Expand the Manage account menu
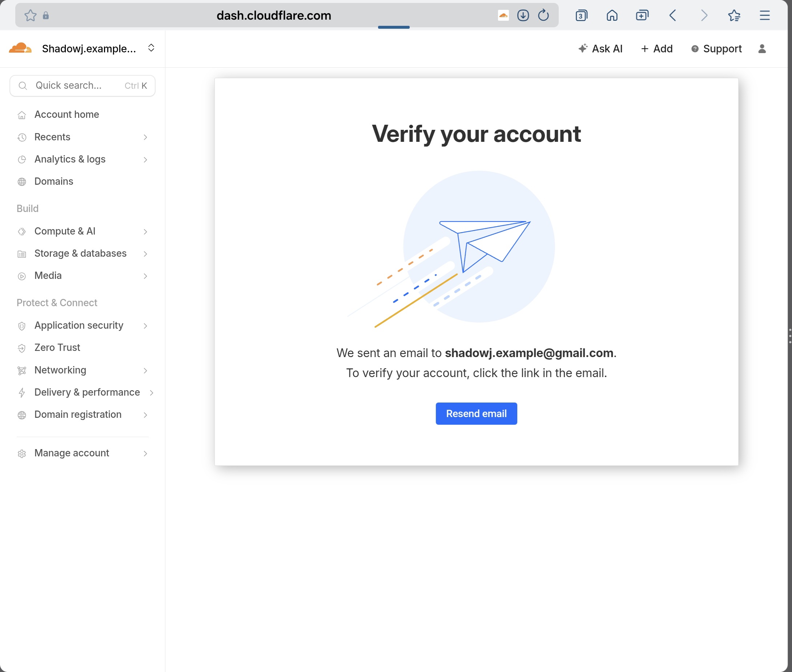 (x=145, y=453)
